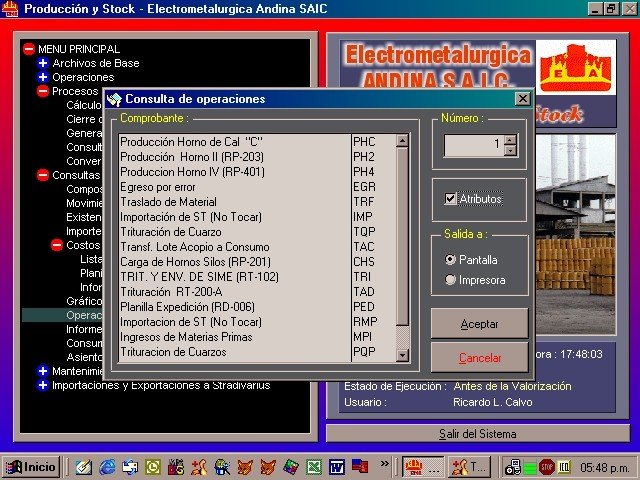
Task: Expand the quick launch overflow chevron
Action: point(384,463)
